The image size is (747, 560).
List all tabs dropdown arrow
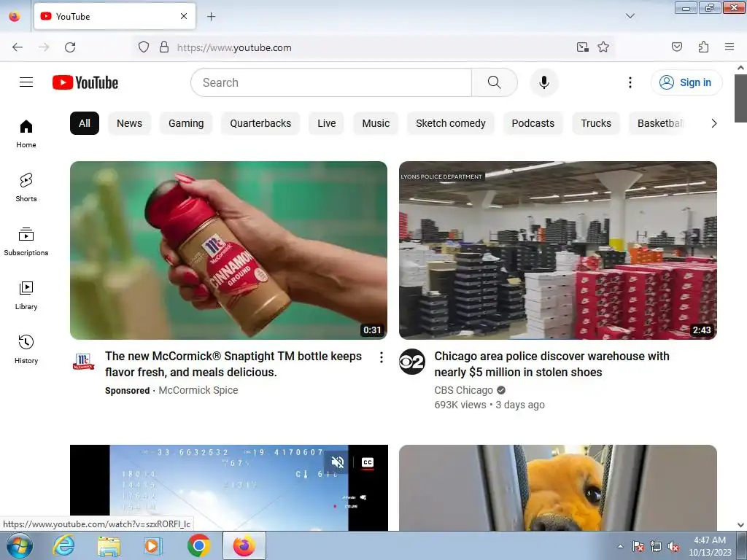(x=630, y=16)
